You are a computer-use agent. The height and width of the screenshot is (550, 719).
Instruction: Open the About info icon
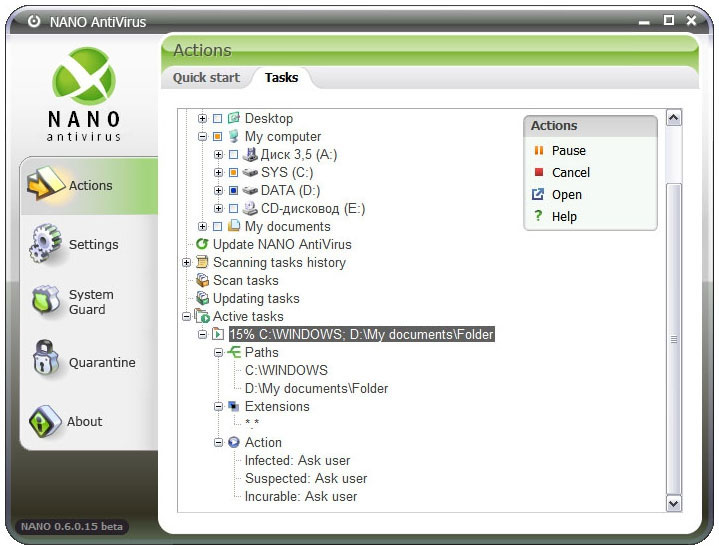[x=44, y=421]
